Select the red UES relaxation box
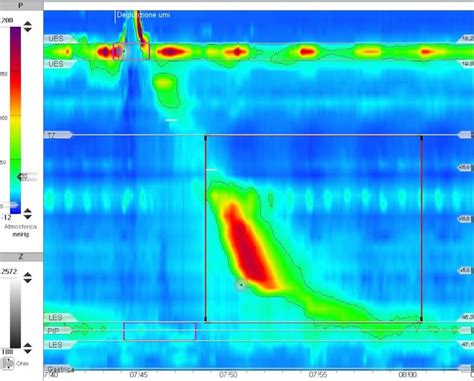 coord(131,51)
